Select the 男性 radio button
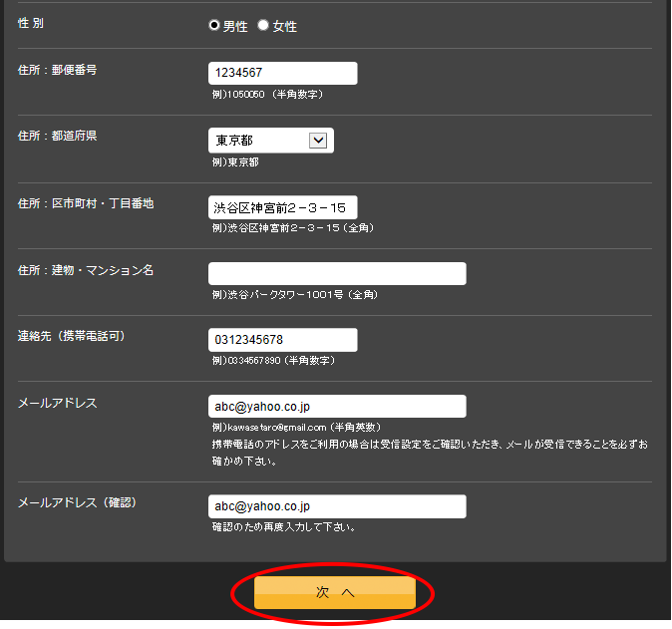Screen dimensions: 672x629 point(214,26)
